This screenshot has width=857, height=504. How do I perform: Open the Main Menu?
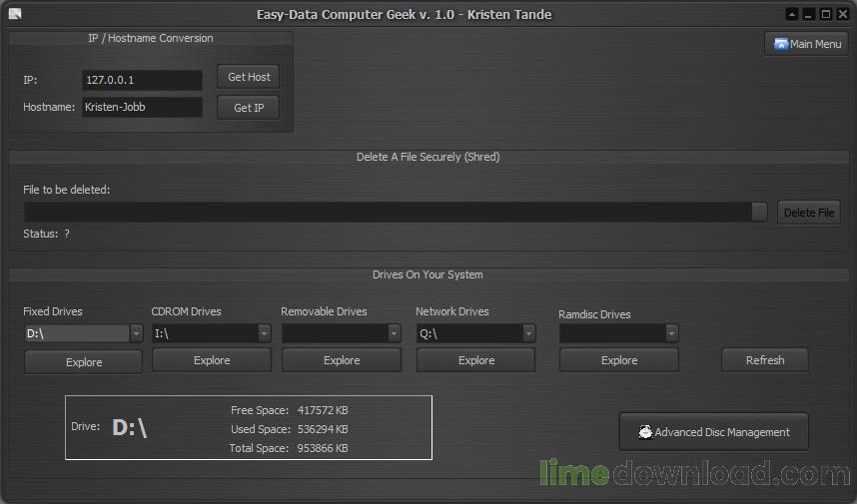[x=807, y=44]
